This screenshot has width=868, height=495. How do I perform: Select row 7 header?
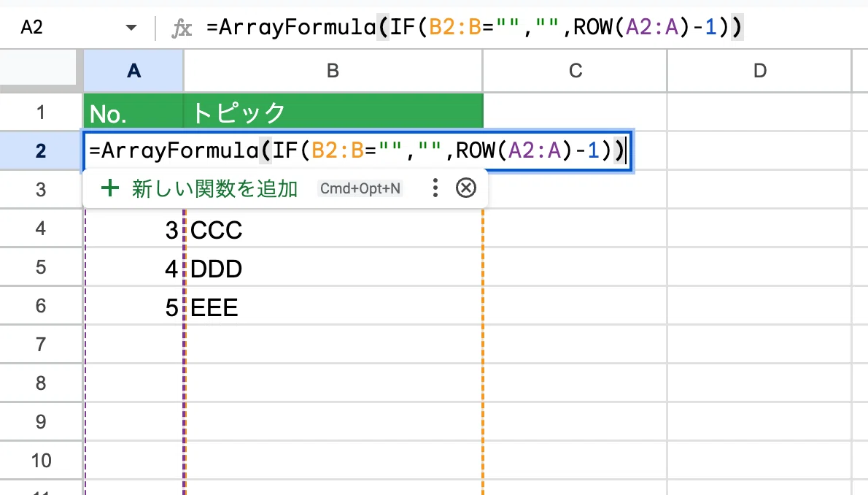coord(41,344)
